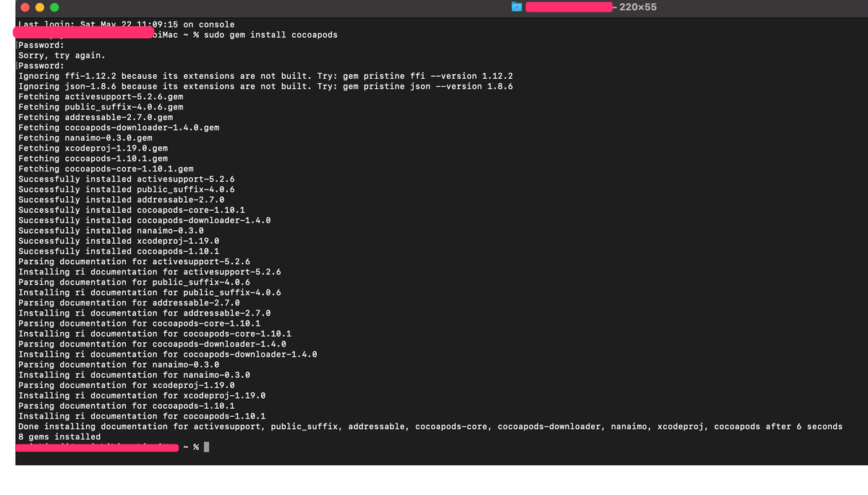Screen dimensions: 868x495
Task: Click the 'sudo gem install cocoapods' command
Action: [x=271, y=35]
